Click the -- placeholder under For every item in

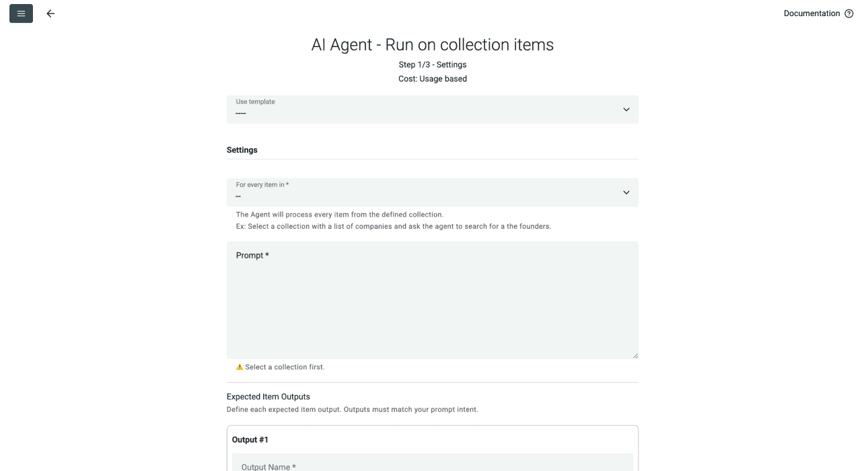coord(238,196)
